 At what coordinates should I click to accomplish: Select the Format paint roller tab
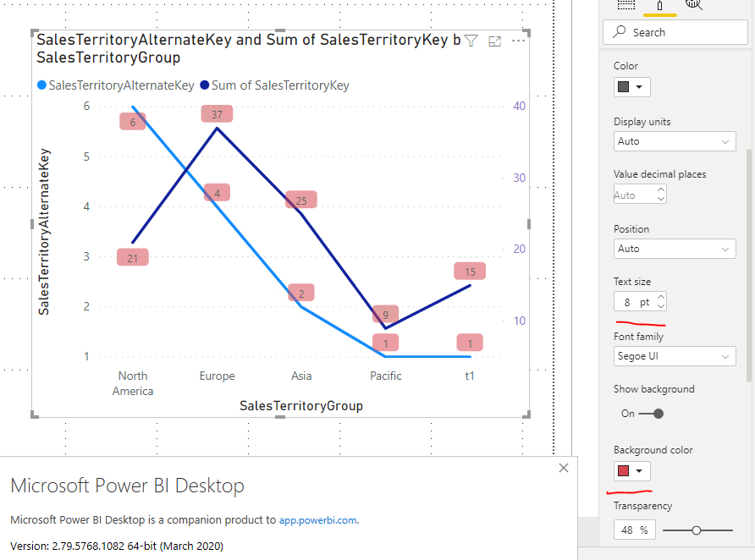coord(659,5)
